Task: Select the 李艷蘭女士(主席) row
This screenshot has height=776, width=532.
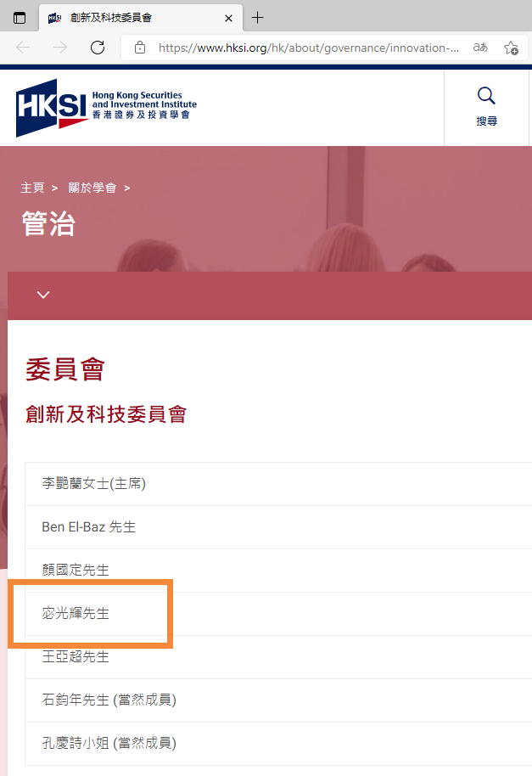Action: click(278, 484)
